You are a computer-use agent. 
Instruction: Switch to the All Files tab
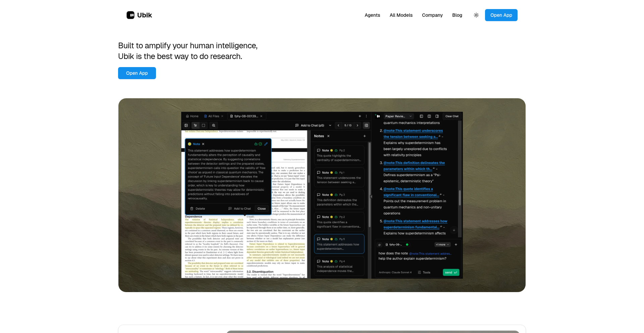[x=212, y=116]
